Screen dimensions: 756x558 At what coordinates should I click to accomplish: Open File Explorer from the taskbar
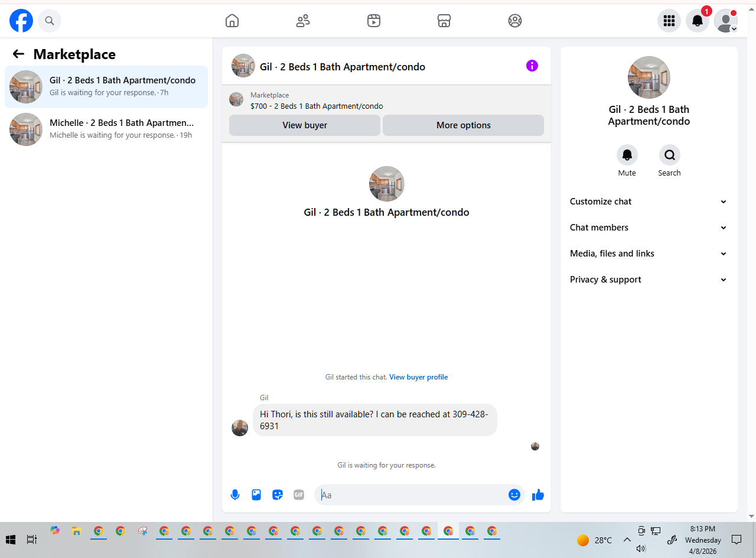tap(76, 531)
